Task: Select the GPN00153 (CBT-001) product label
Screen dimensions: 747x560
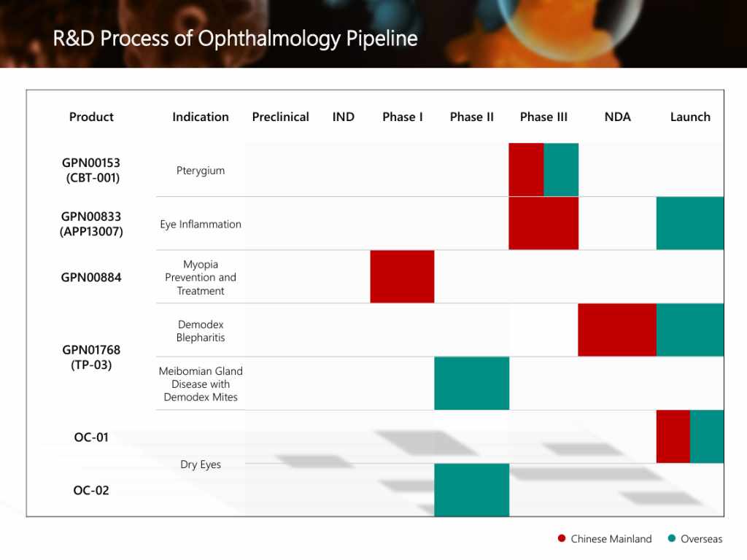Action: point(91,171)
